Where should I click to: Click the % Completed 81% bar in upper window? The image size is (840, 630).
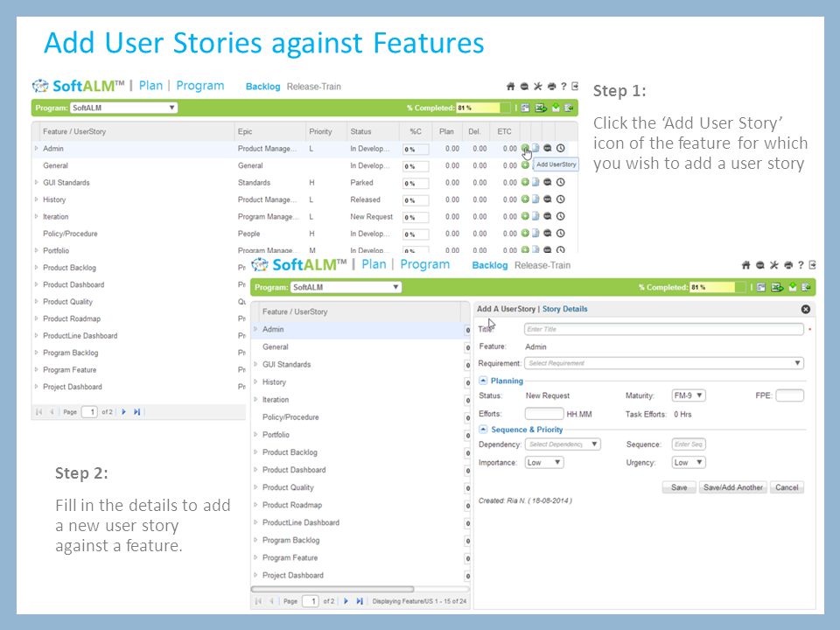coord(483,108)
